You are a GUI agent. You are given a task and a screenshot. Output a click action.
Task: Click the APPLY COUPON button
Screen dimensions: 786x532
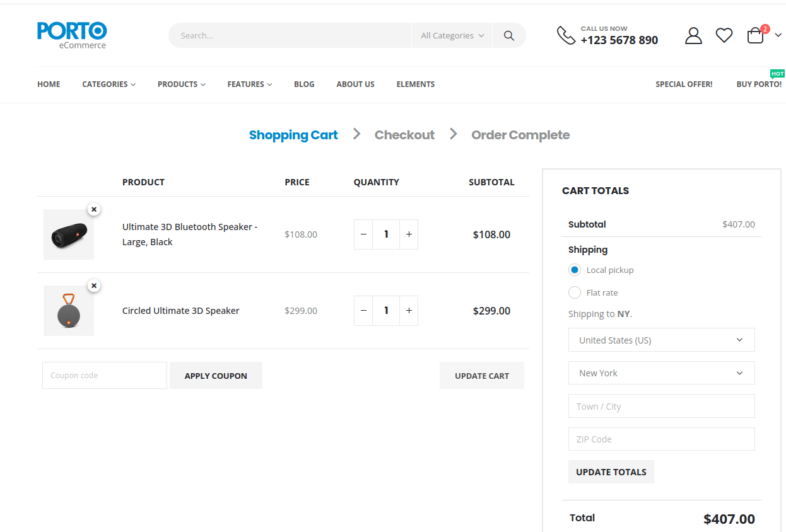[216, 375]
